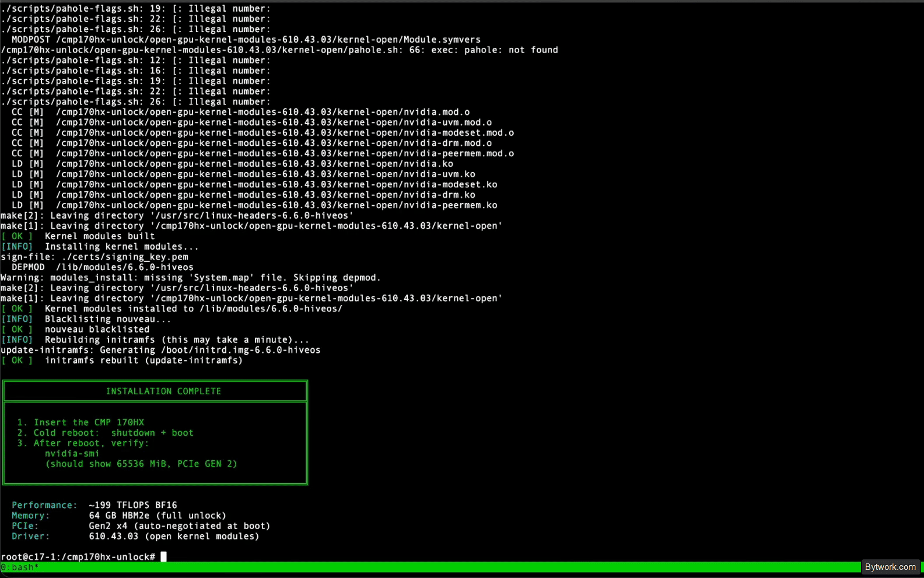Click the 'PCIe:' label in the summary

click(x=25, y=526)
